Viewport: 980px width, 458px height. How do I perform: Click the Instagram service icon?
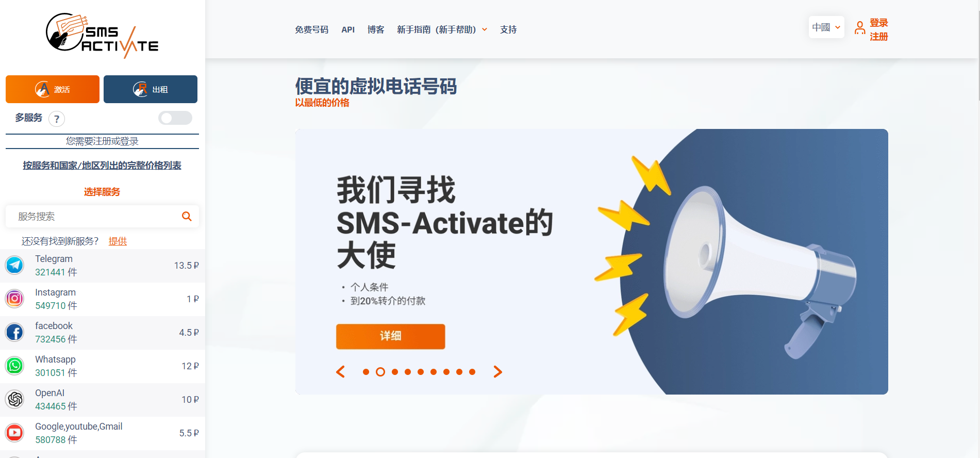coord(14,299)
